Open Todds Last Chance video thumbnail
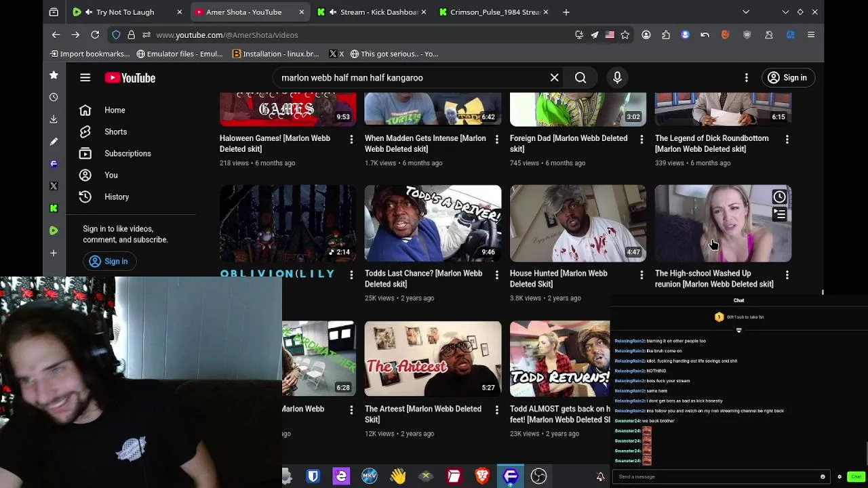Image resolution: width=868 pixels, height=488 pixels. click(433, 223)
